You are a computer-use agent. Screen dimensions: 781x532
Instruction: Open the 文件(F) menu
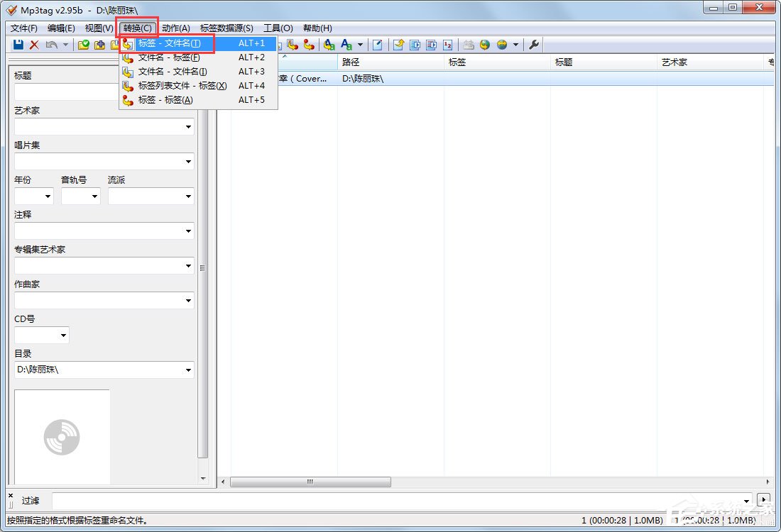(24, 28)
